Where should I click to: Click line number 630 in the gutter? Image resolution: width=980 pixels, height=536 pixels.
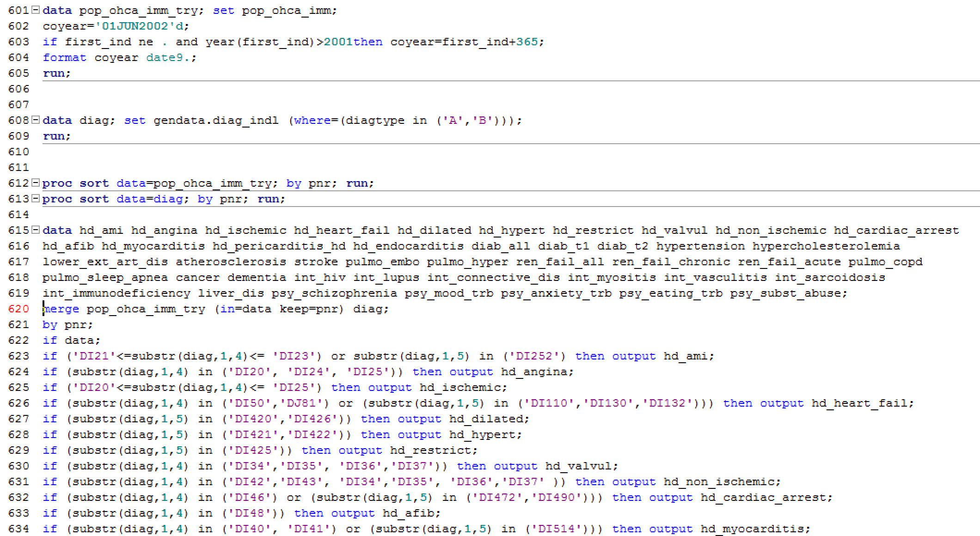18,466
